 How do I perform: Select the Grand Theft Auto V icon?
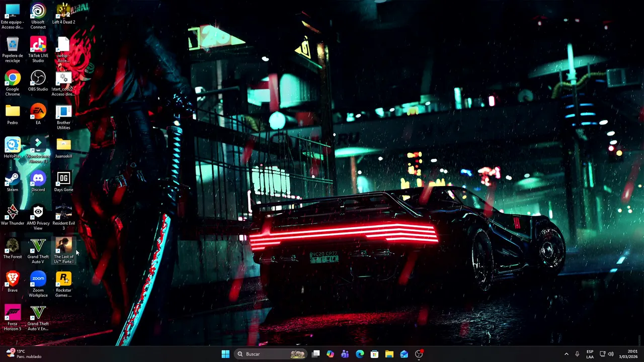38,251
